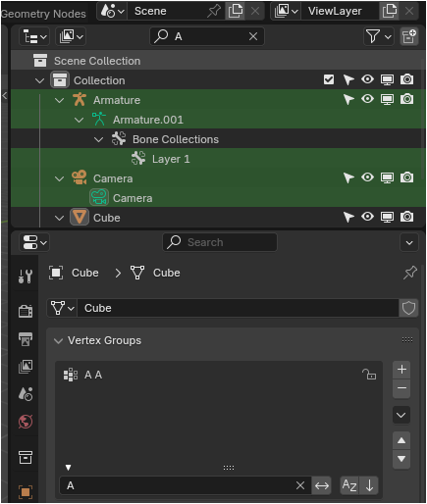
Task: Click the Cube mesh name field
Action: 238,308
